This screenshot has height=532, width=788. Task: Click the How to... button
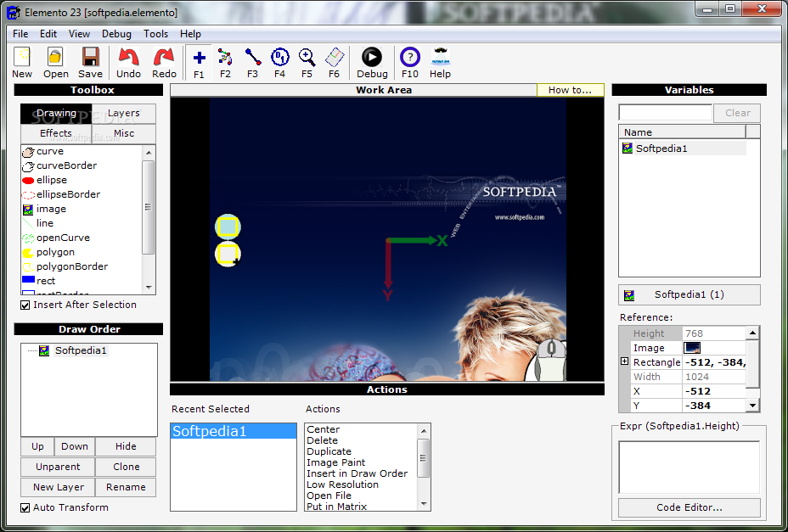tap(571, 90)
